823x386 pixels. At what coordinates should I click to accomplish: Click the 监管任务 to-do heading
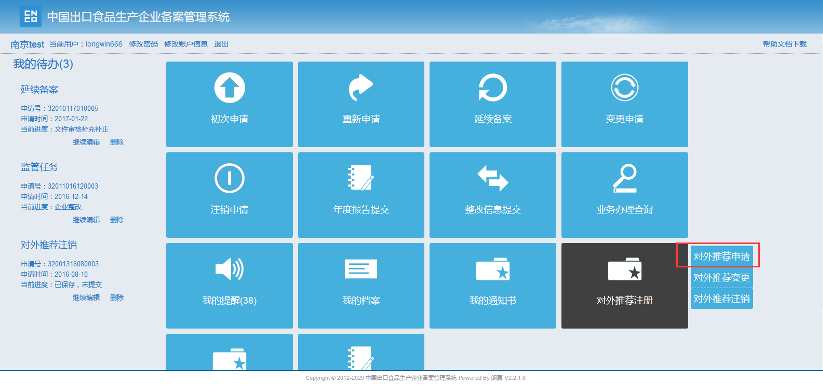[x=39, y=167]
